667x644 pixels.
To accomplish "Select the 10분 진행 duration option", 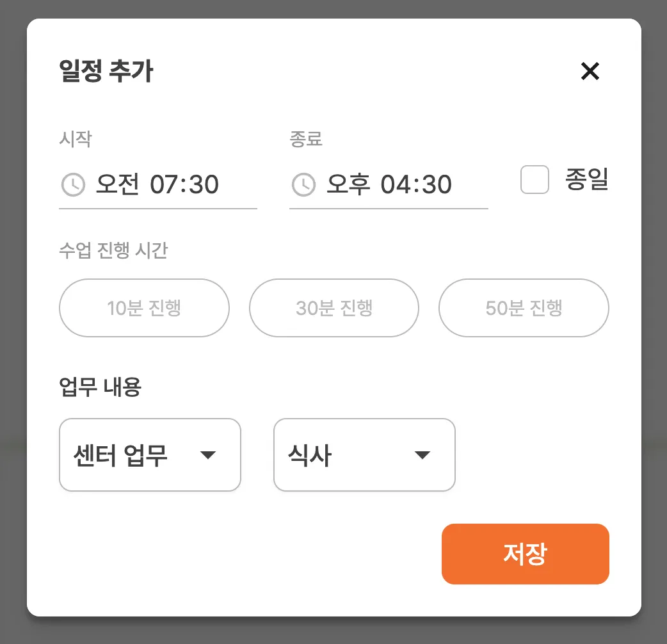I will [144, 308].
